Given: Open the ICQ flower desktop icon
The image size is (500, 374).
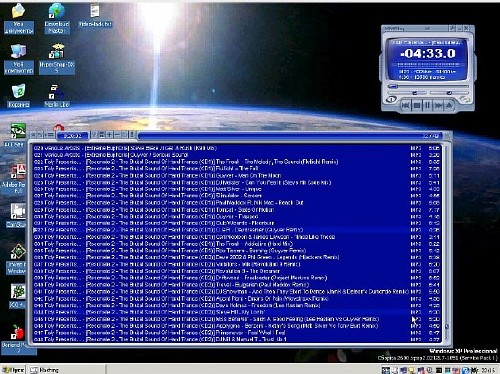Looking at the screenshot, I should coord(17,296).
